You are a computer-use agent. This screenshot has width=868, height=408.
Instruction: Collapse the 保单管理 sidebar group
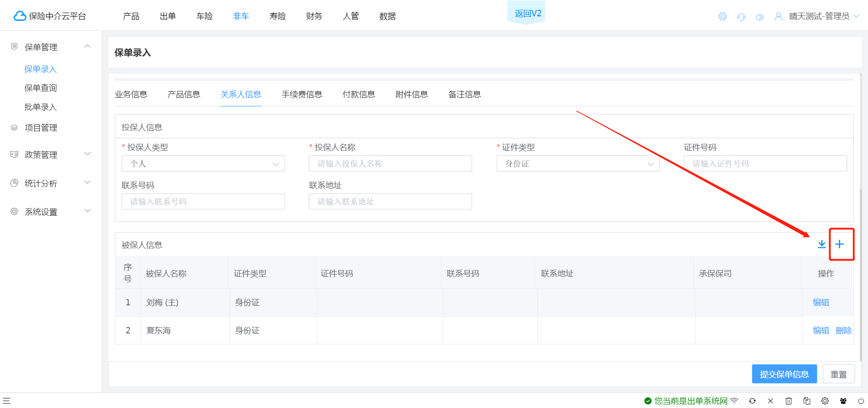coord(88,46)
